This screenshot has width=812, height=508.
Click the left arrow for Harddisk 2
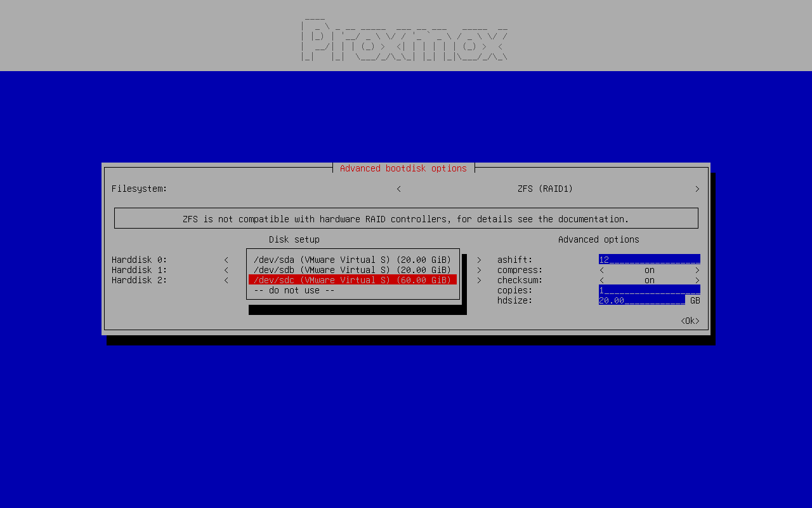[226, 280]
